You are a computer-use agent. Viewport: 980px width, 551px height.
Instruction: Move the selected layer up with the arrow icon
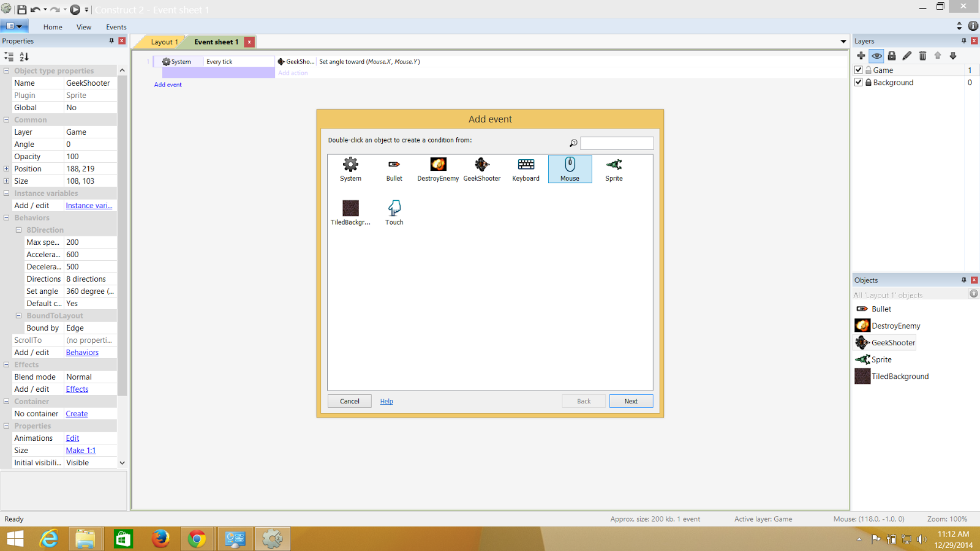tap(938, 55)
